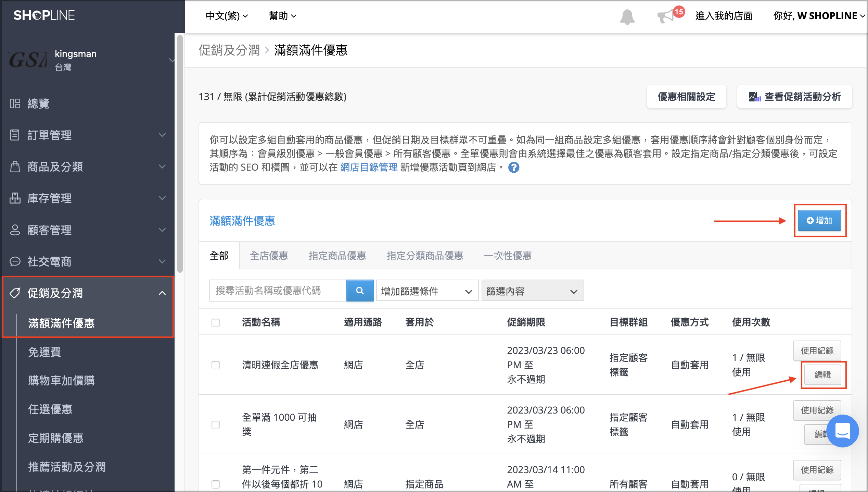This screenshot has height=492, width=868.
Task: Open 使用紀錄 for 清明連假全店優惠
Action: (x=817, y=350)
